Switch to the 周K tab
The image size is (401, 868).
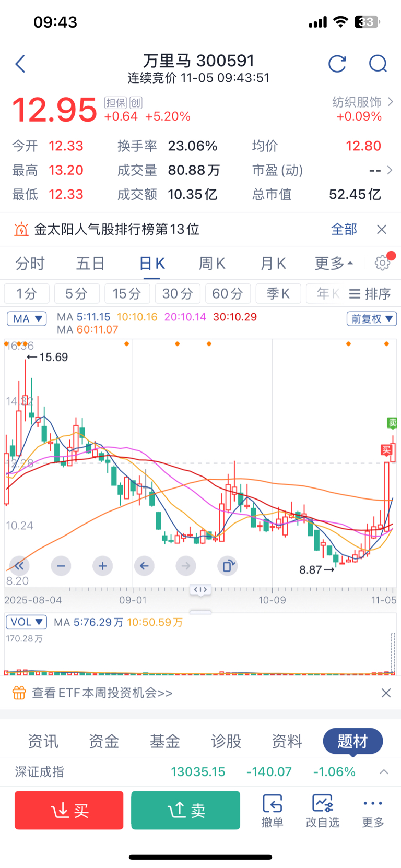(x=212, y=264)
